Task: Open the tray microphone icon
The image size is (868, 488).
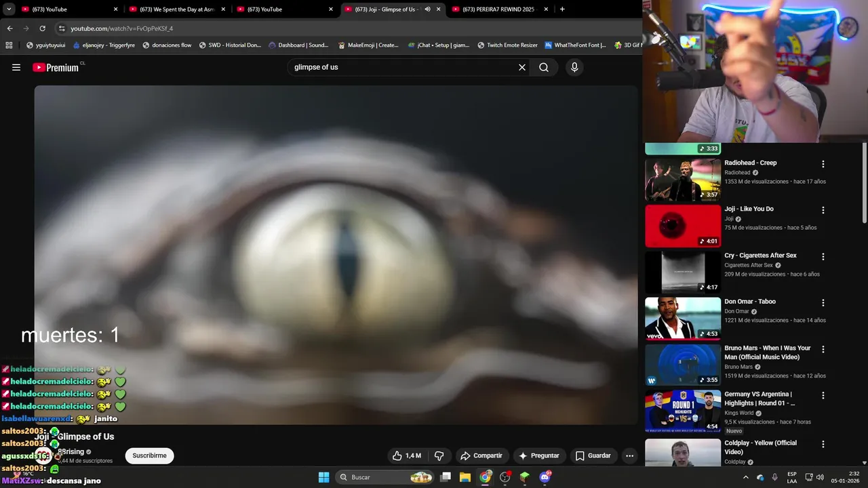Action: pyautogui.click(x=774, y=477)
